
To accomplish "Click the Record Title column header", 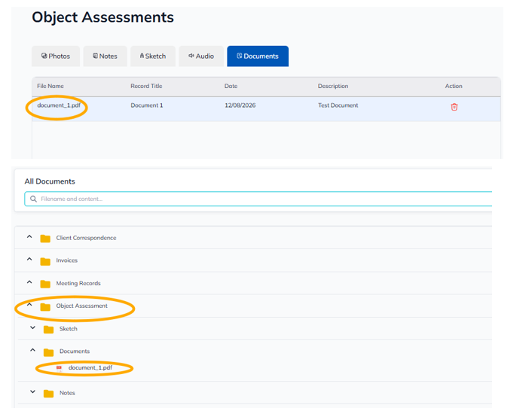I will click(146, 86).
